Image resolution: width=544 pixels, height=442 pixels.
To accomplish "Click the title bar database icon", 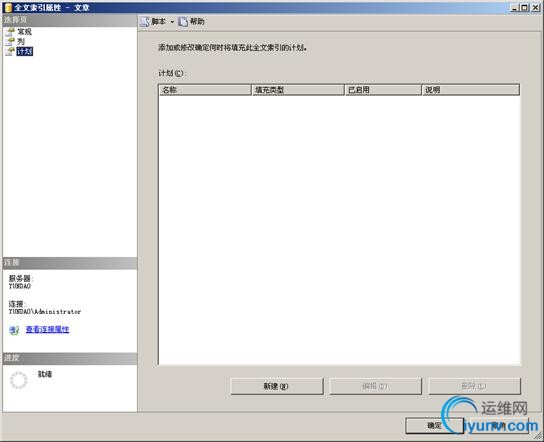I will pyautogui.click(x=8, y=7).
